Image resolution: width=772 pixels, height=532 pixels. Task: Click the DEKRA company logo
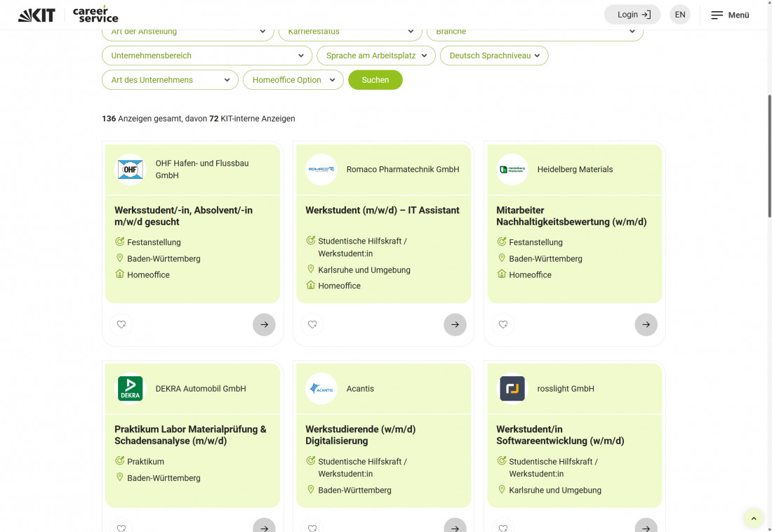point(131,389)
